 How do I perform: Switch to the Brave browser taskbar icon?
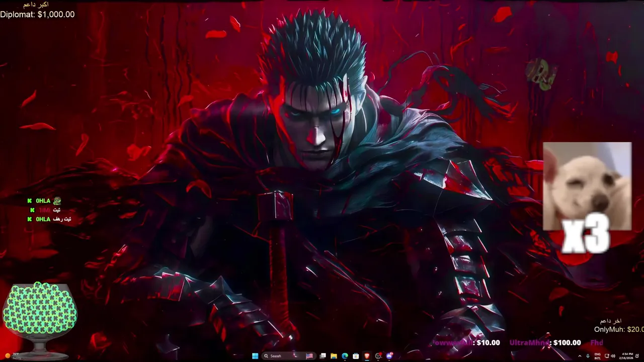point(367,356)
